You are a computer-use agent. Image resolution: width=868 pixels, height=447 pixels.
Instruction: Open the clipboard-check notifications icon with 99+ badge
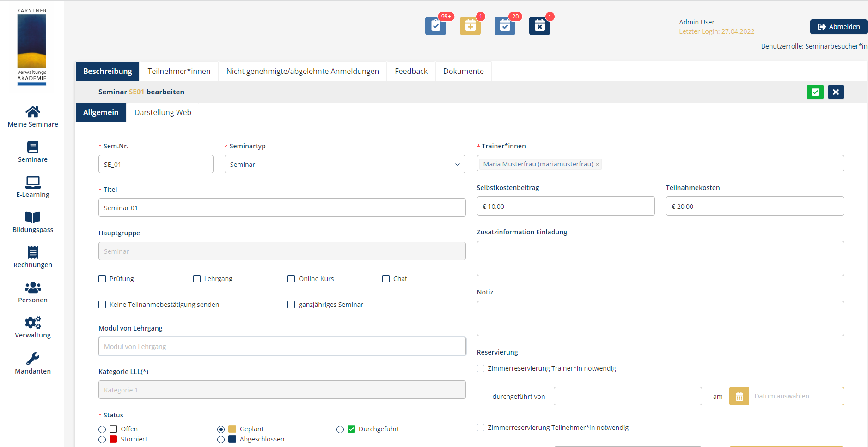pos(435,26)
